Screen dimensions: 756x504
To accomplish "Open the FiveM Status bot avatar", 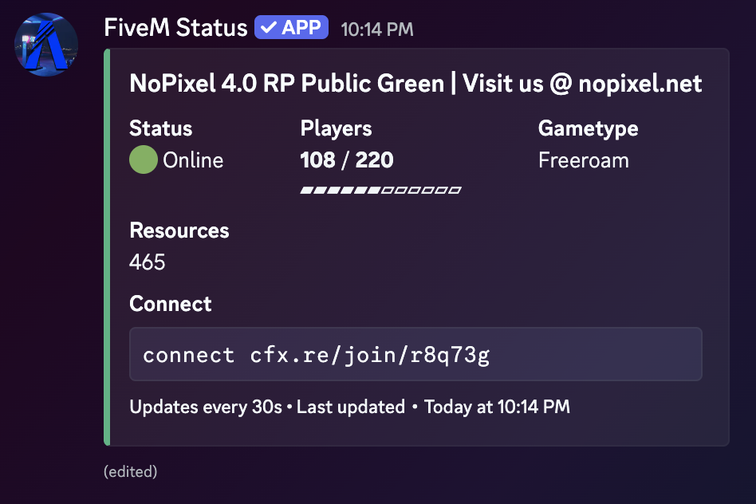I will tap(46, 44).
